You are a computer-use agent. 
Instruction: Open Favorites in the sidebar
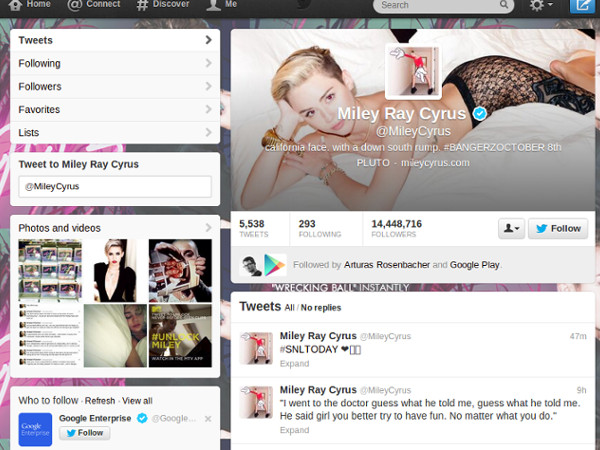[115, 109]
